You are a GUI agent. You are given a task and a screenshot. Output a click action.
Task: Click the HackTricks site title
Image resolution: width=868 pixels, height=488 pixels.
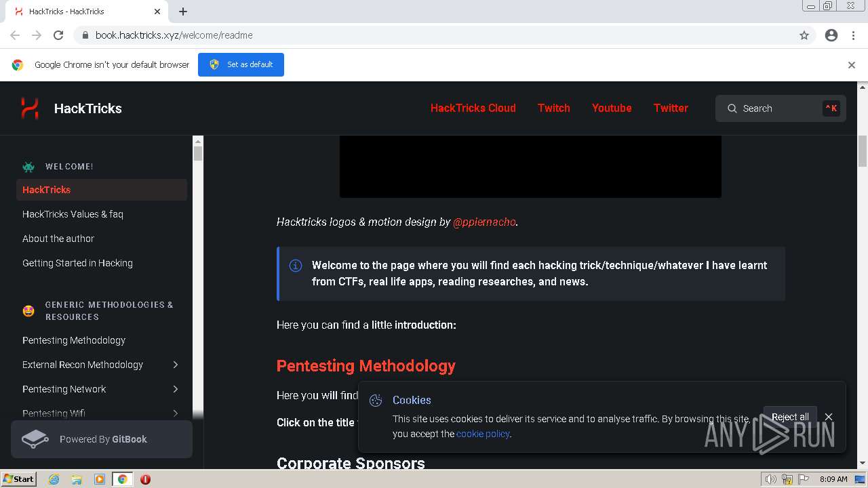pyautogui.click(x=88, y=108)
